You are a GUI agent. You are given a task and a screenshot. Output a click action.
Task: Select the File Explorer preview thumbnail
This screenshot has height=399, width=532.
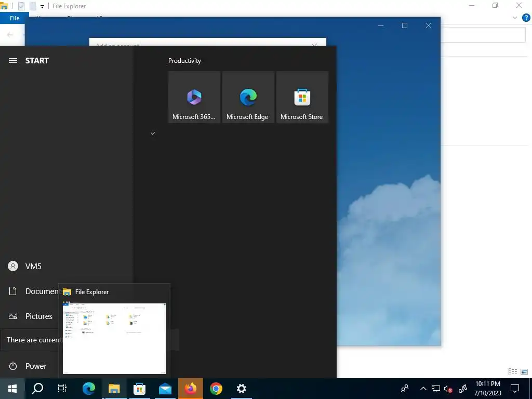click(x=114, y=338)
